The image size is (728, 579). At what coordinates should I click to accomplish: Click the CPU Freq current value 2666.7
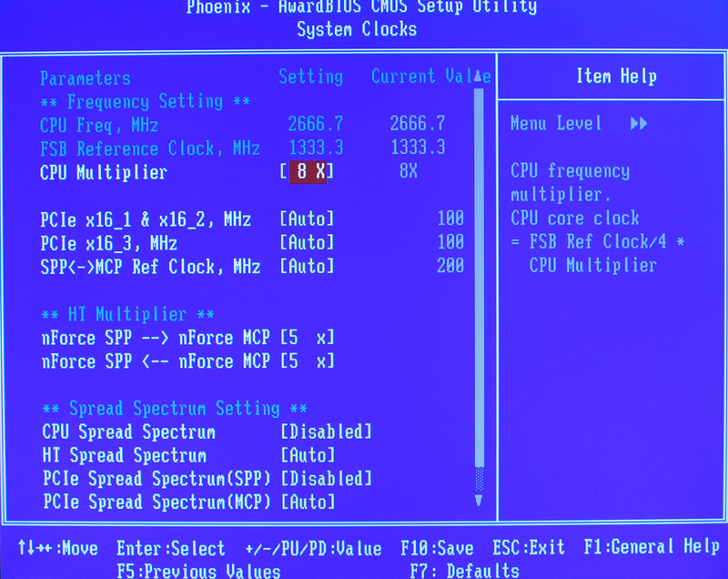[x=418, y=124]
